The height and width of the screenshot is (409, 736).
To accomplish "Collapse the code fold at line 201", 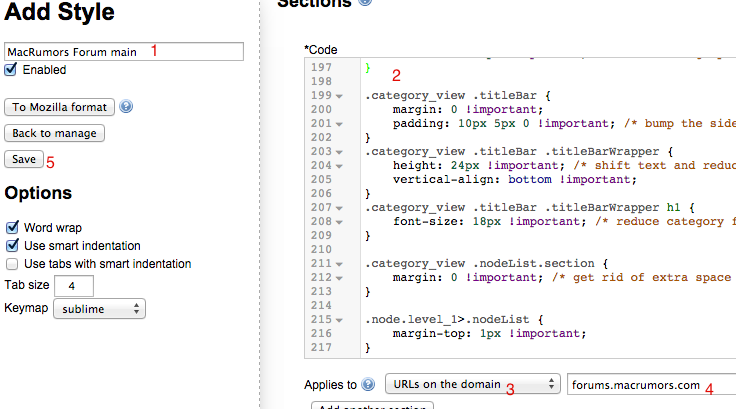I will [x=339, y=124].
